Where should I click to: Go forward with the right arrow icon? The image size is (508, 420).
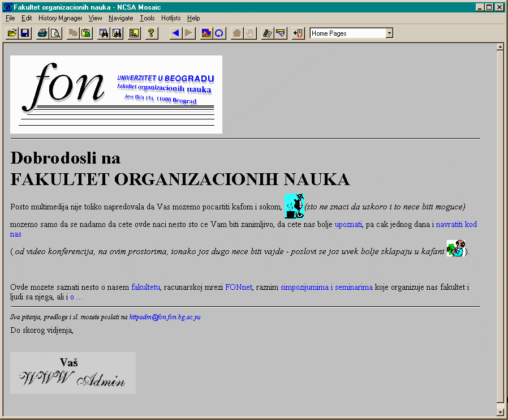[x=189, y=33]
